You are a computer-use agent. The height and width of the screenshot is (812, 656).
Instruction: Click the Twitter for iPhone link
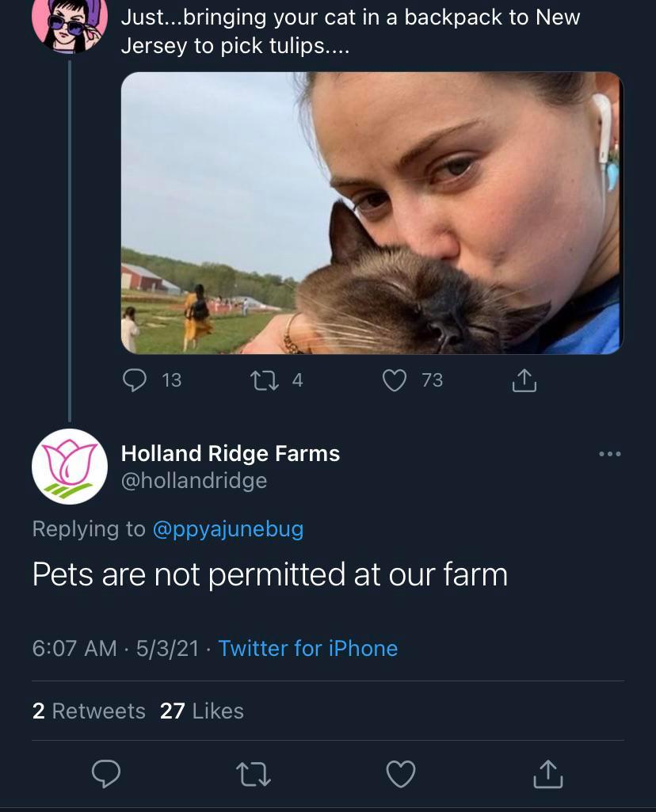308,649
